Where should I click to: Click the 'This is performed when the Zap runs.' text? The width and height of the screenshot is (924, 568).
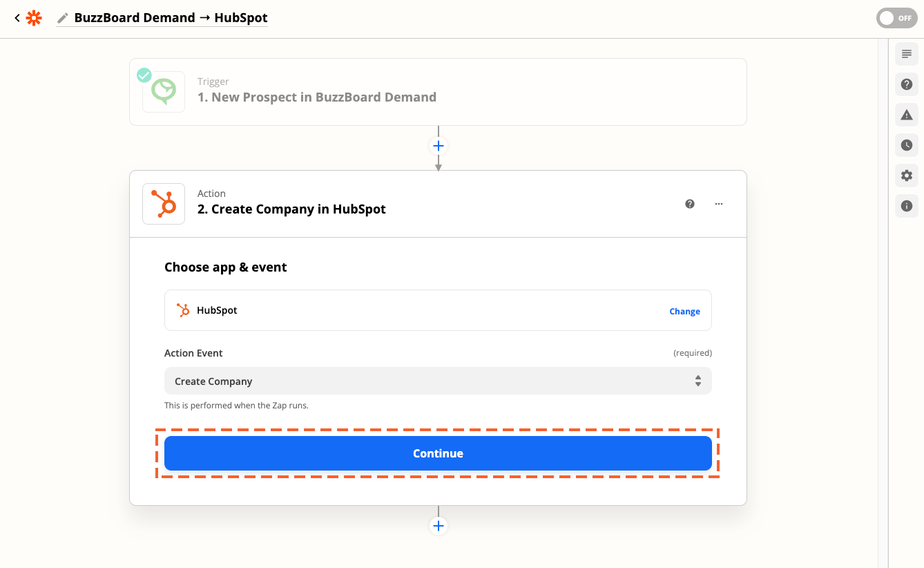(x=236, y=406)
